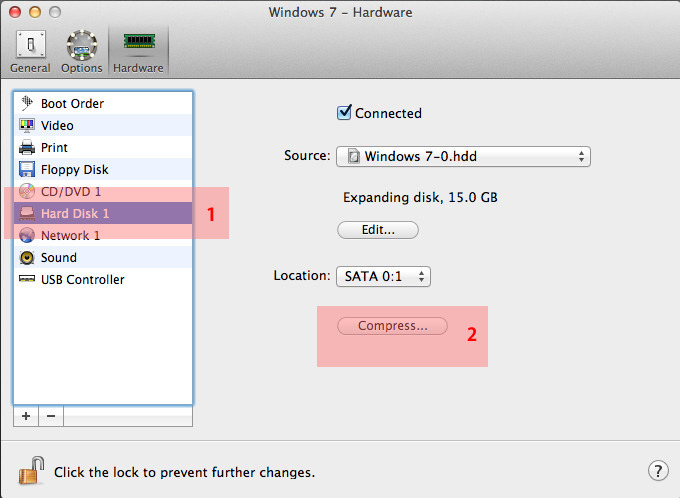
Task: Switch to the General tab label
Action: pyautogui.click(x=30, y=68)
